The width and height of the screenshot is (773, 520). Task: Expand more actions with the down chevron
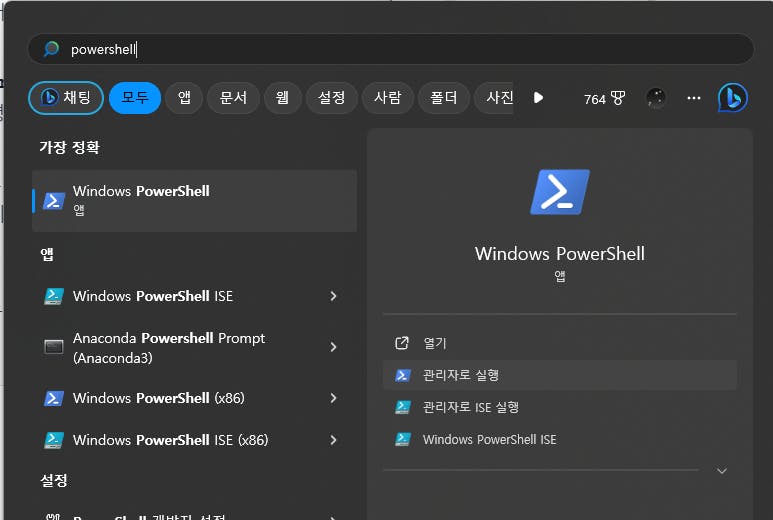coord(722,471)
